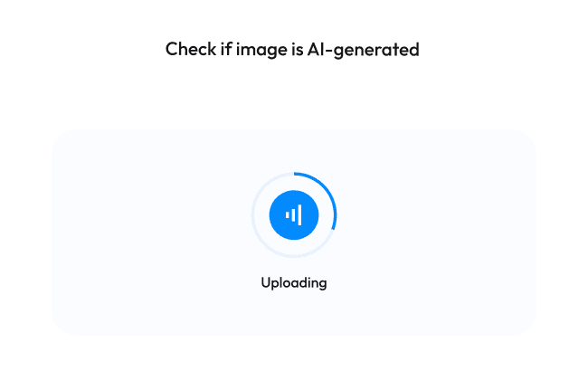Click the word "AI-generated" in the heading
The height and width of the screenshot is (390, 588).
(x=364, y=50)
